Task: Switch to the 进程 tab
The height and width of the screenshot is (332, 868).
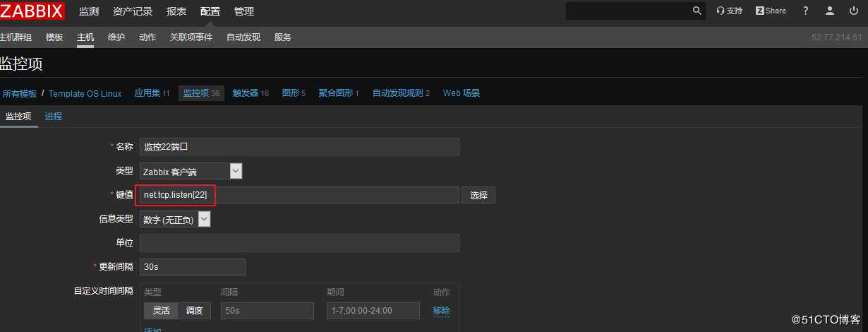Action: pyautogui.click(x=54, y=117)
